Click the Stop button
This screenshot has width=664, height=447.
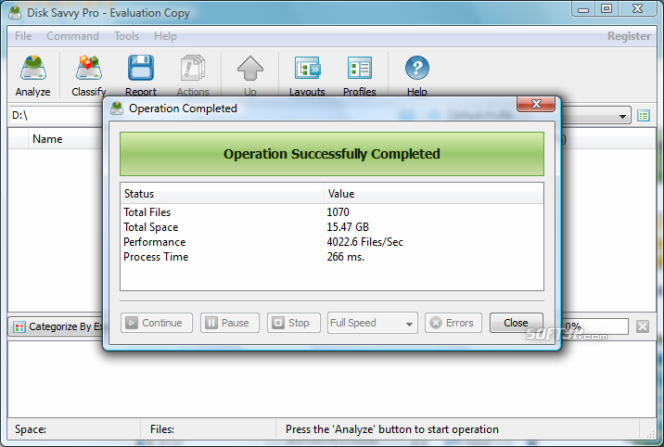[x=294, y=323]
